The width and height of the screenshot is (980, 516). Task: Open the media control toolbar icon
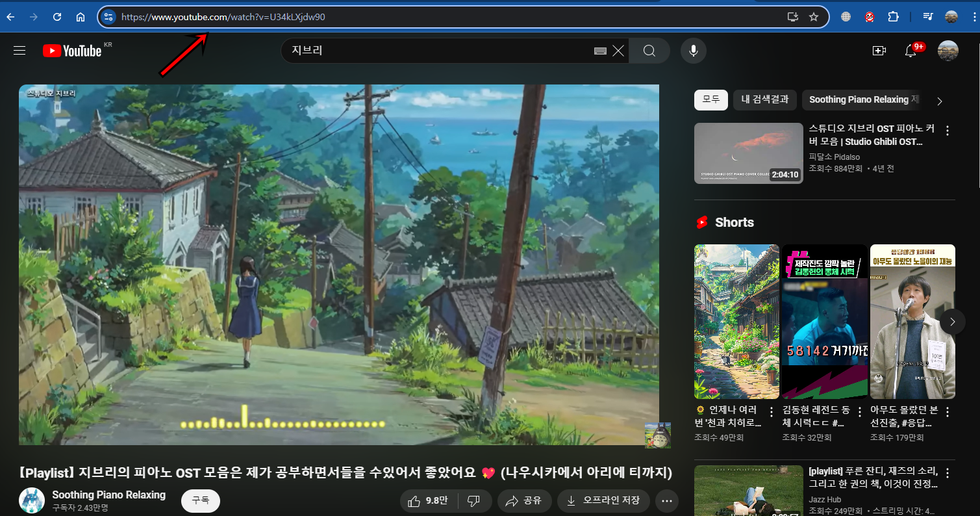928,17
